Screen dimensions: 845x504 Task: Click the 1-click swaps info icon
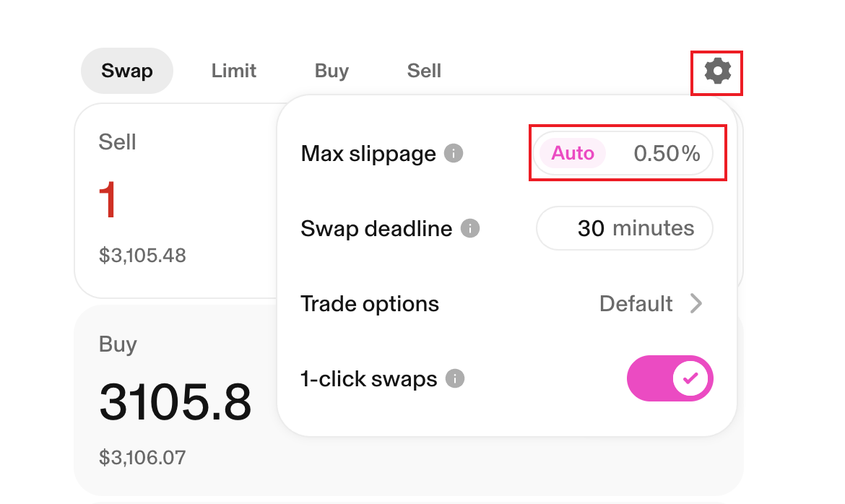point(455,379)
